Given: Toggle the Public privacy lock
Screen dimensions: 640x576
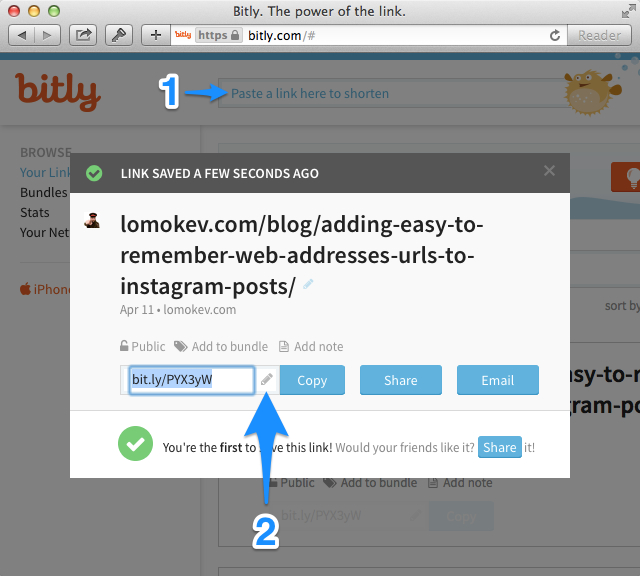Looking at the screenshot, I should pos(142,346).
